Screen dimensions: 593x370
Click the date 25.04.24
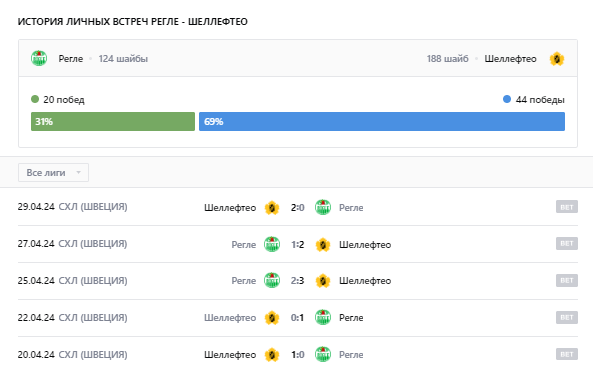pos(36,281)
